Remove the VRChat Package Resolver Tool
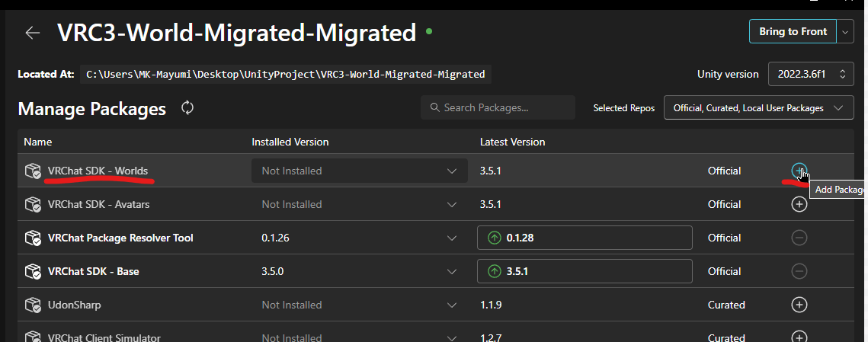 [799, 238]
